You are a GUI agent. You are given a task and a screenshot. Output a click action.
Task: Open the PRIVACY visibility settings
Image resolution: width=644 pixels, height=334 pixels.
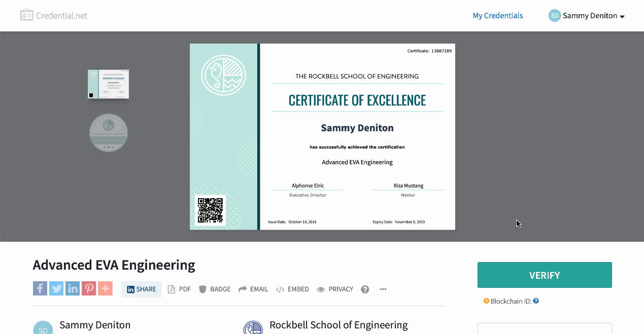[335, 289]
